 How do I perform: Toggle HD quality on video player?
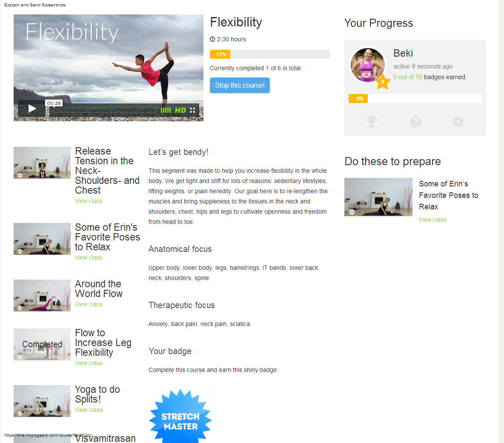(180, 110)
